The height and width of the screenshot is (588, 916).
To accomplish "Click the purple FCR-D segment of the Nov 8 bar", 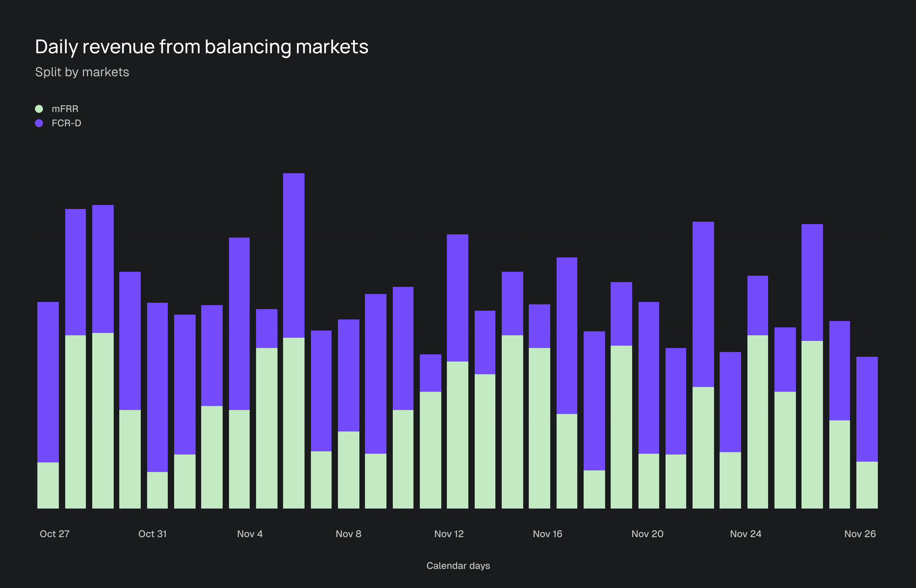I will click(348, 375).
